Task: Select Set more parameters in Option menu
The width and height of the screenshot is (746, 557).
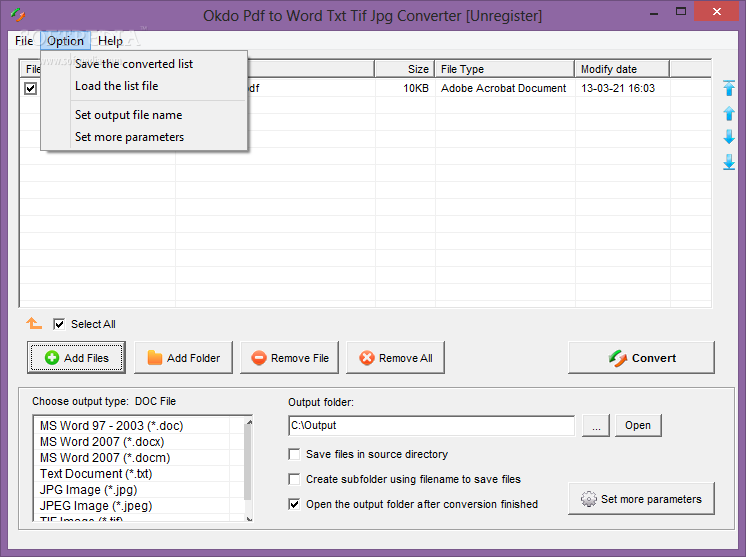Action: tap(144, 137)
